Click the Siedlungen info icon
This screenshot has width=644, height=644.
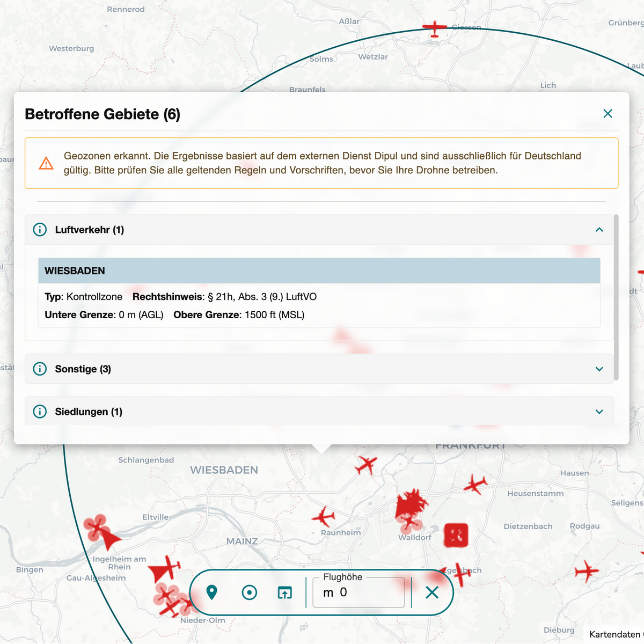coord(40,412)
